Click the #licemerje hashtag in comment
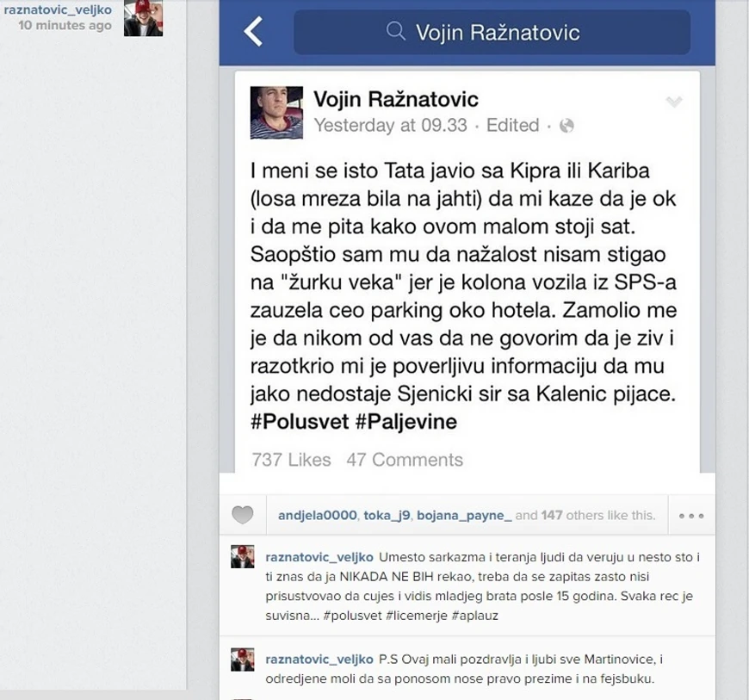The width and height of the screenshot is (749, 700). (x=416, y=616)
